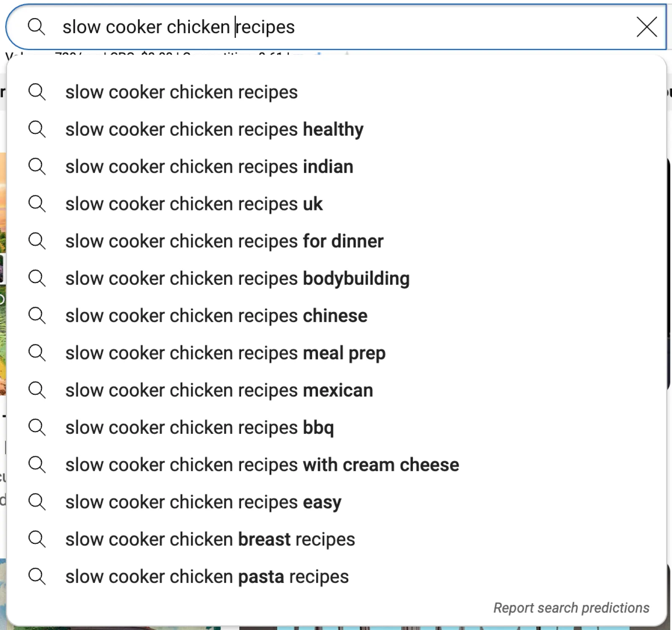672x630 pixels.
Task: Clear the search box with the X icon
Action: coord(646,27)
